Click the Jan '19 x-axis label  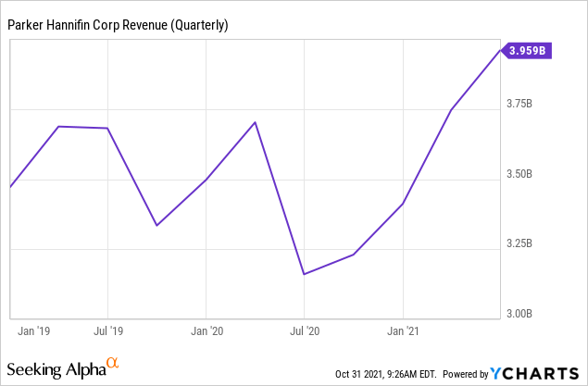33,330
